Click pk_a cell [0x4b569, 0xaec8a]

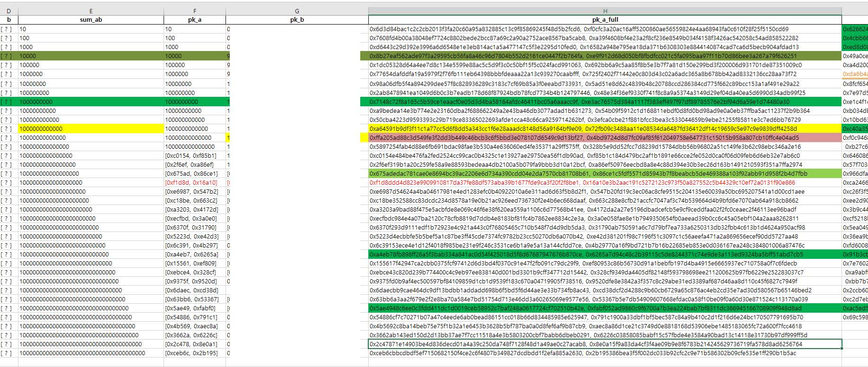coord(195,326)
